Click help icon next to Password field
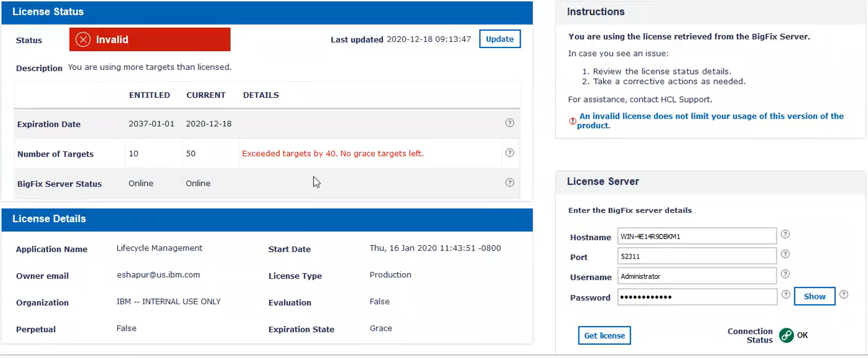 786,295
